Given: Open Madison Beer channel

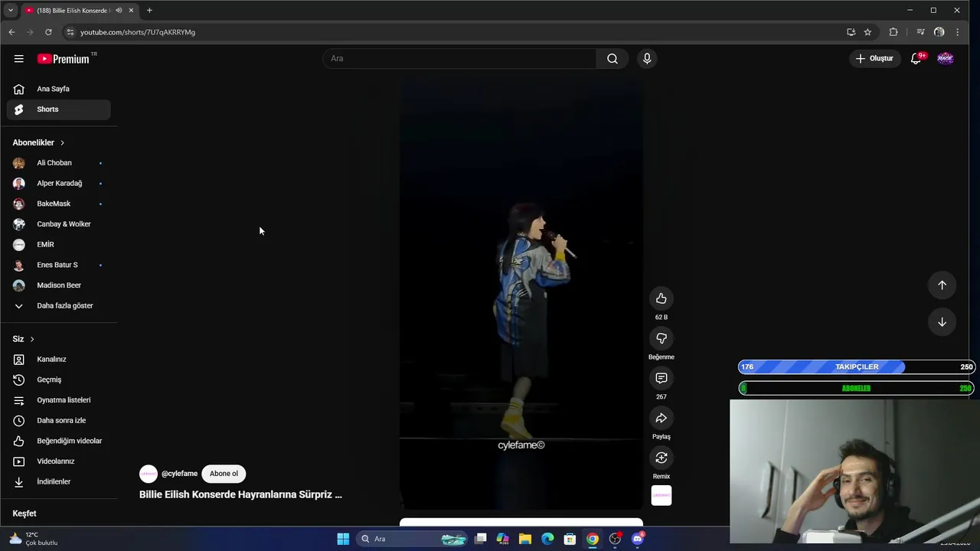Looking at the screenshot, I should click(59, 285).
